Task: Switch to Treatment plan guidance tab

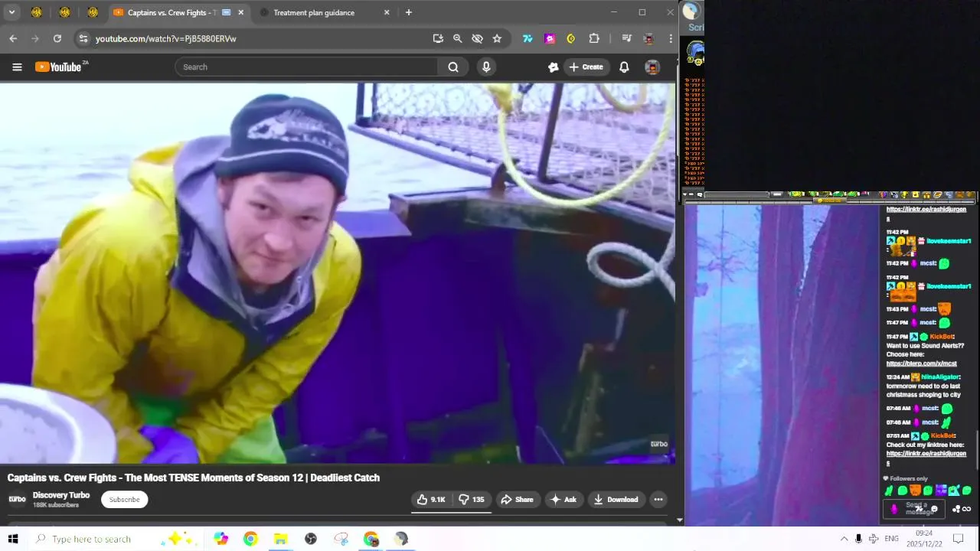Action: pyautogui.click(x=325, y=12)
